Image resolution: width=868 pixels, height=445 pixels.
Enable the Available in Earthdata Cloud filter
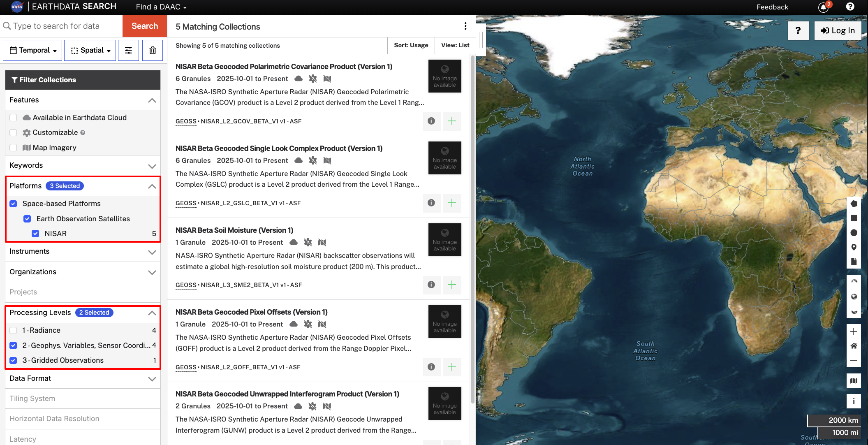tap(13, 118)
